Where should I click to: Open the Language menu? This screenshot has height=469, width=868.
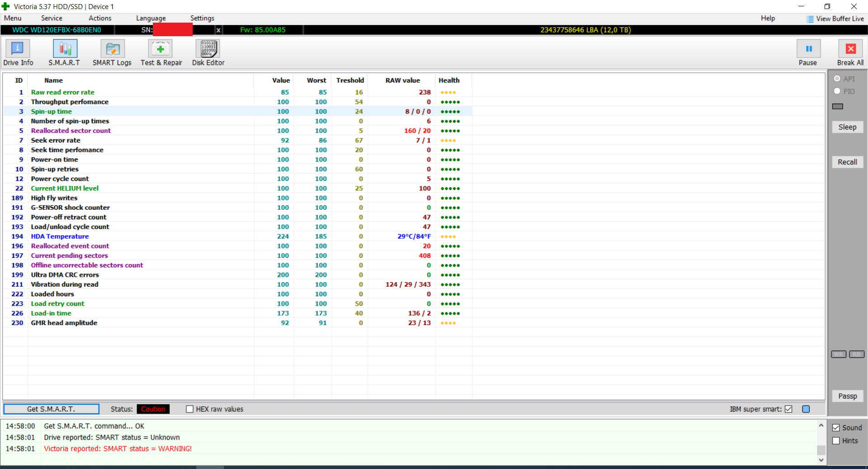click(151, 18)
